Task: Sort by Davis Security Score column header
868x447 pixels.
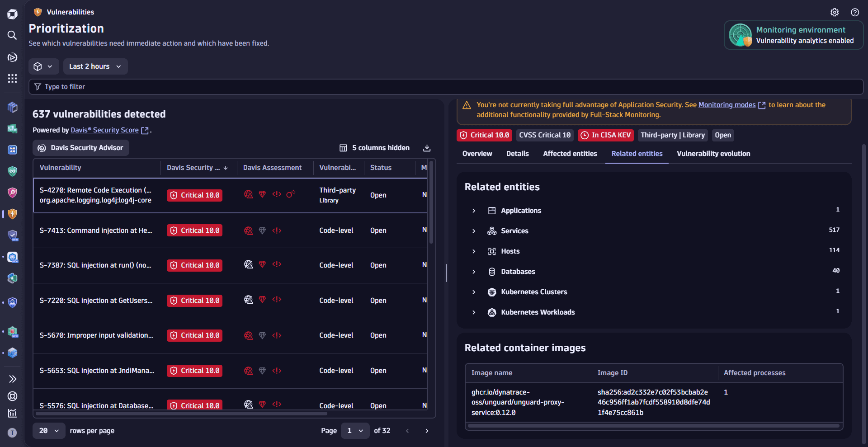Action: (x=198, y=168)
